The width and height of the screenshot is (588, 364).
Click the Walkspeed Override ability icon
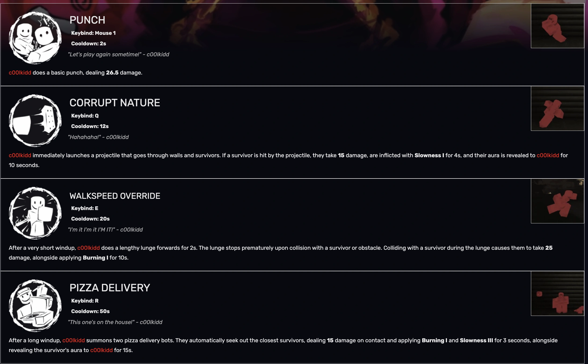(x=35, y=213)
